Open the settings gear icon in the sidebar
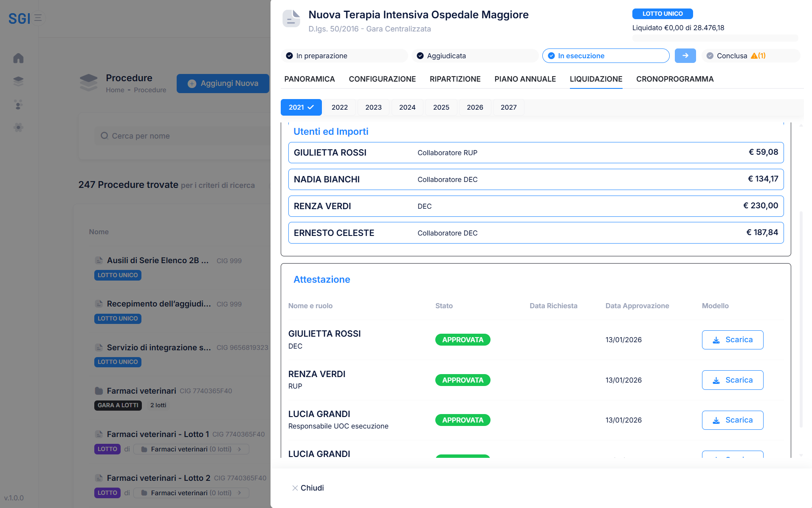The image size is (812, 508). (18, 128)
